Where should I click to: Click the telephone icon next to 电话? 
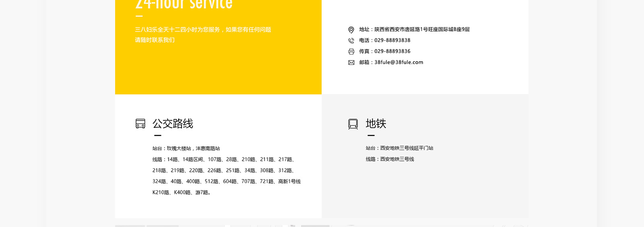point(351,41)
